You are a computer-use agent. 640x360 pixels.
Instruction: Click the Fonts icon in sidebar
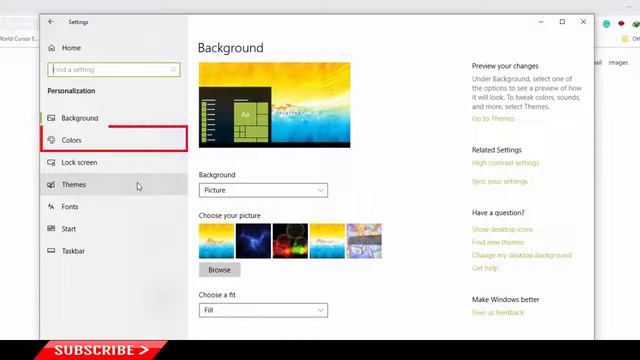(51, 207)
